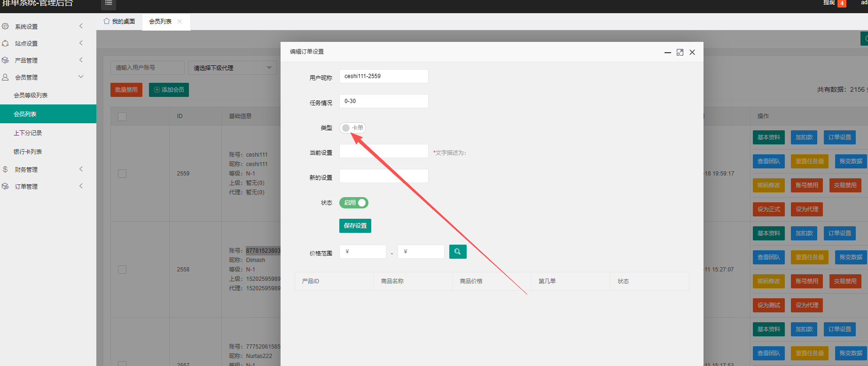Click the 站点设置 icon in sidebar

[5, 43]
